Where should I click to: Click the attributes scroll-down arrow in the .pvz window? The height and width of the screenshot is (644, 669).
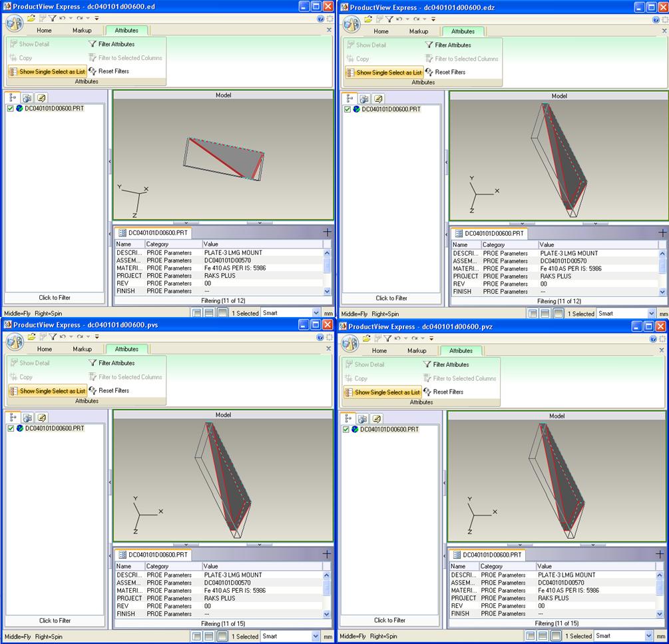(x=659, y=613)
